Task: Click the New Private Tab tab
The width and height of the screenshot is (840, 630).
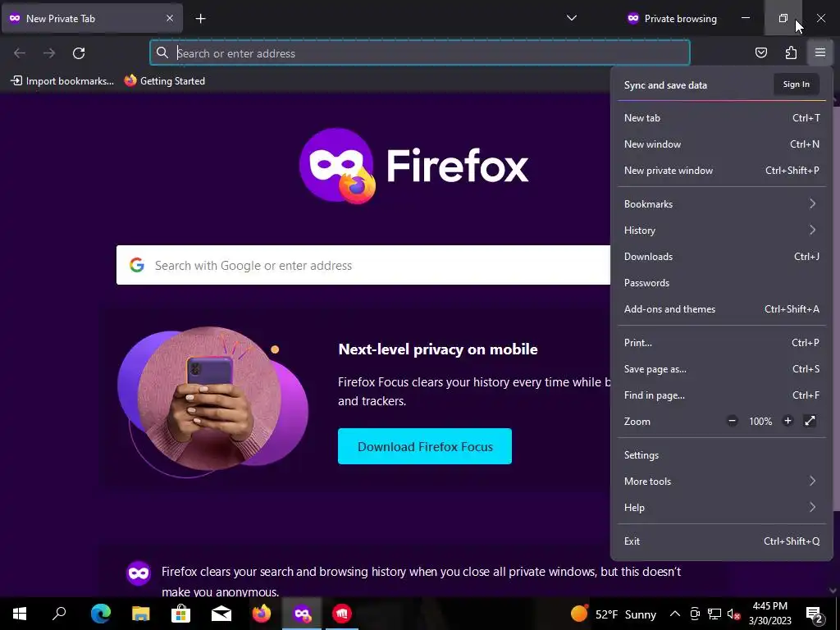Action: click(x=92, y=19)
